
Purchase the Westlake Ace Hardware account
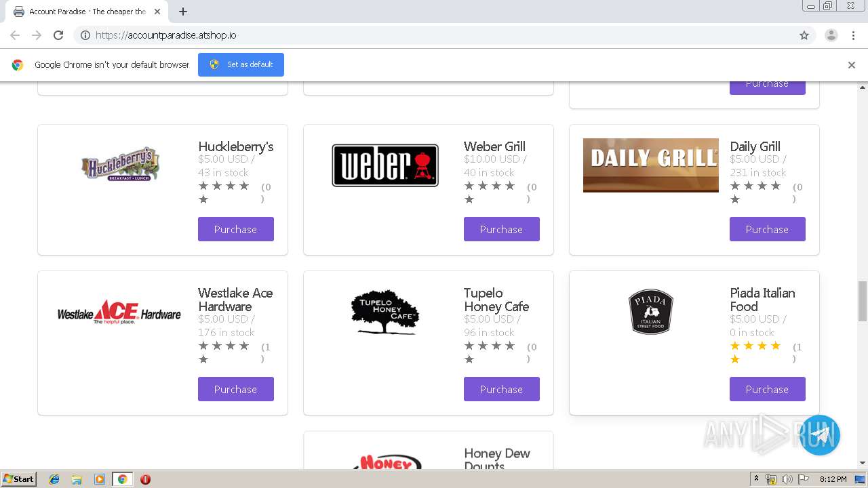coord(236,389)
